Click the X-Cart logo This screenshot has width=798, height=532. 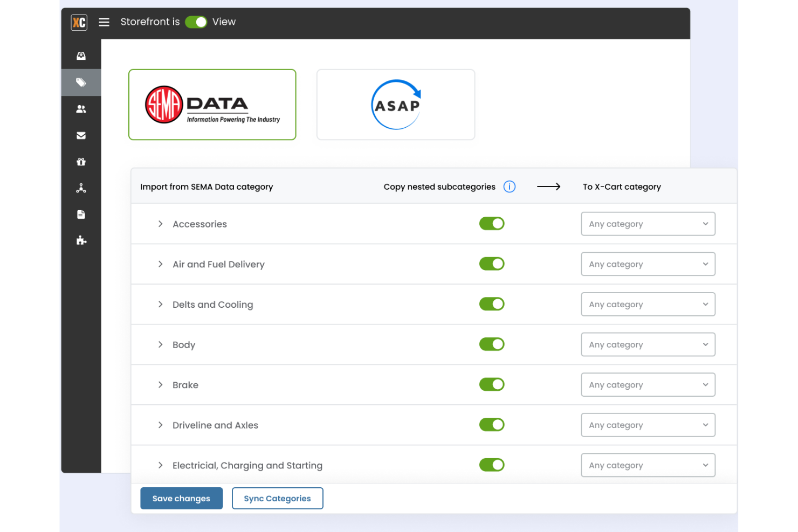pos(79,22)
